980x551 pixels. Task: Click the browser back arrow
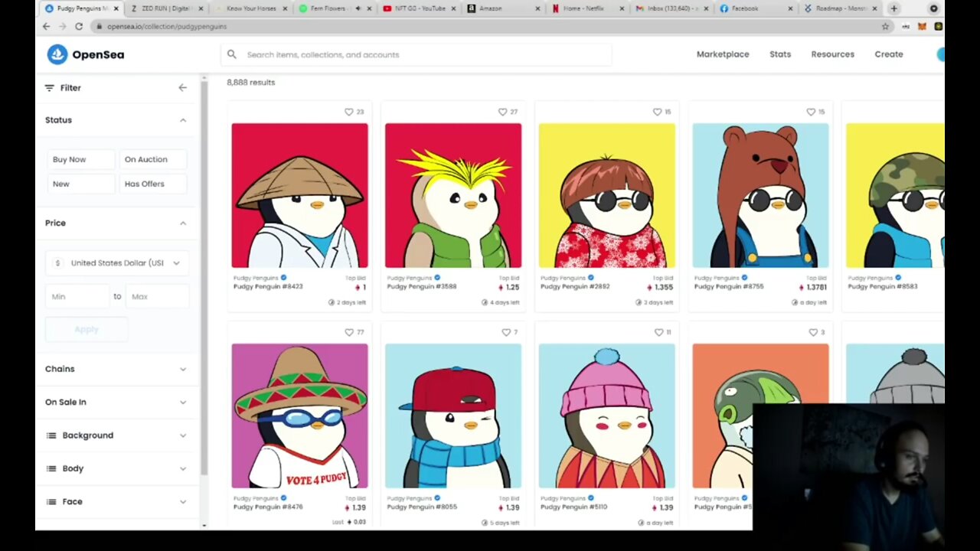(46, 26)
